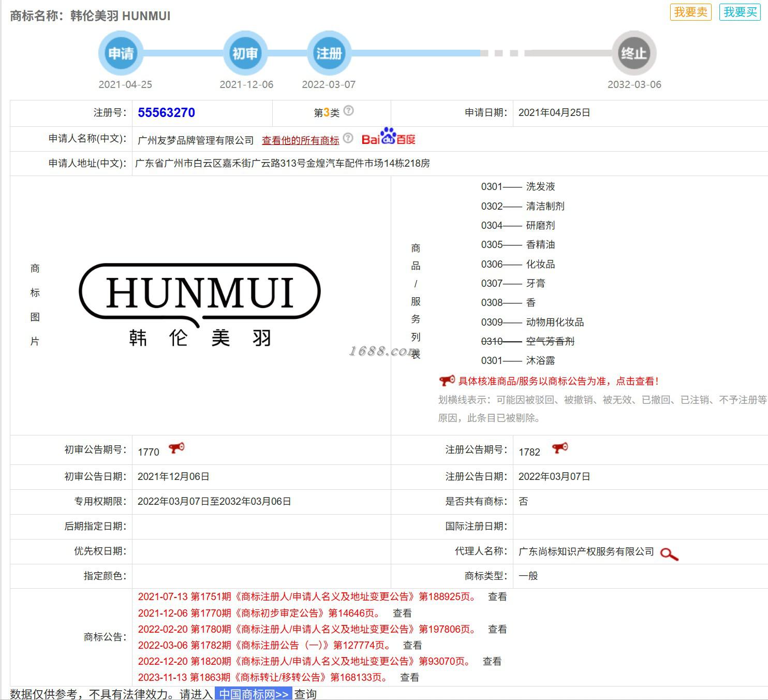Click magnifier icon beside 广东尚标知识产权服务有限公司
Screen dimensions: 768x700
669,554
